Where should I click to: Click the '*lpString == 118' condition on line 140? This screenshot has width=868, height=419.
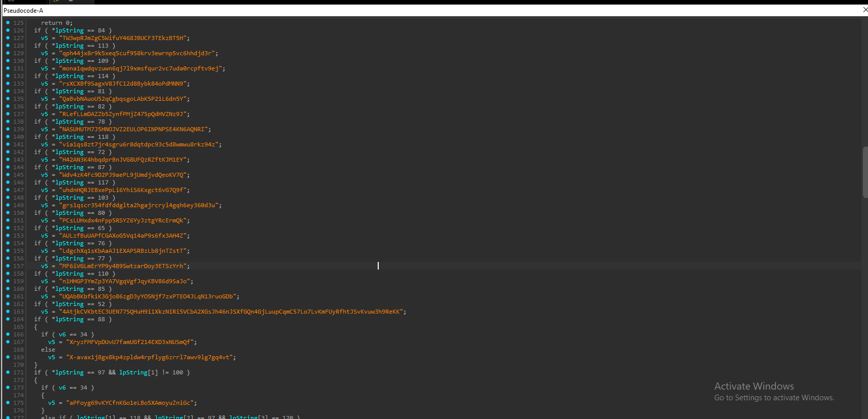pyautogui.click(x=80, y=137)
